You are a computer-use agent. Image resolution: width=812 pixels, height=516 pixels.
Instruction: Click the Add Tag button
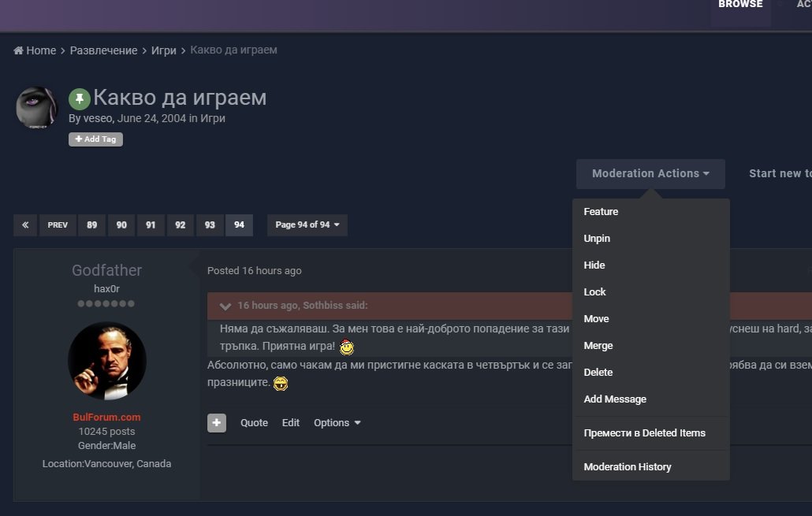[95, 139]
